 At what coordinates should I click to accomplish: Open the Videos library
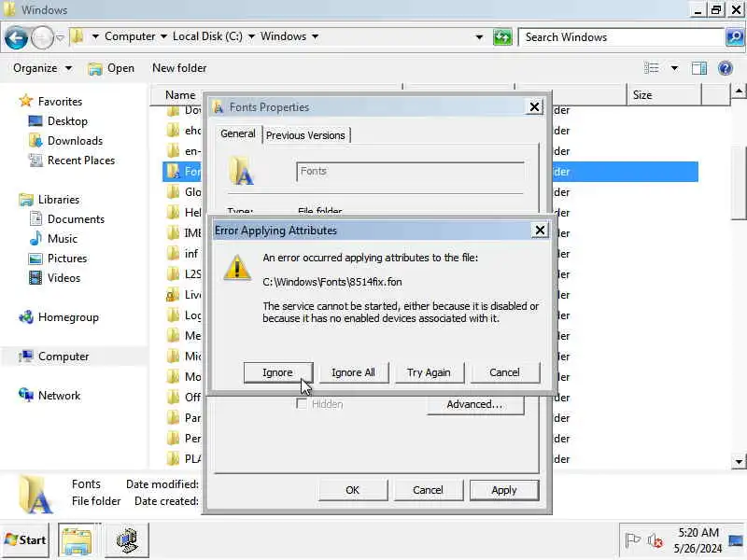coord(63,277)
